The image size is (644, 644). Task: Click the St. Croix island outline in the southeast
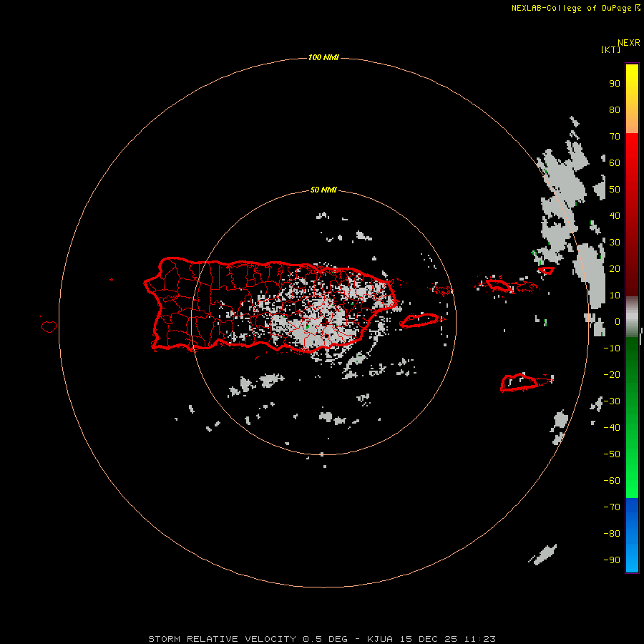coord(519,382)
